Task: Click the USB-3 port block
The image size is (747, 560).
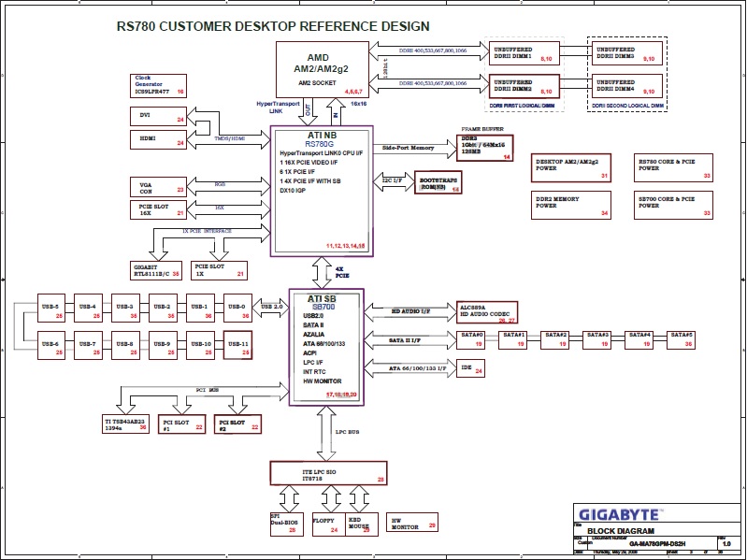Action: 126,309
